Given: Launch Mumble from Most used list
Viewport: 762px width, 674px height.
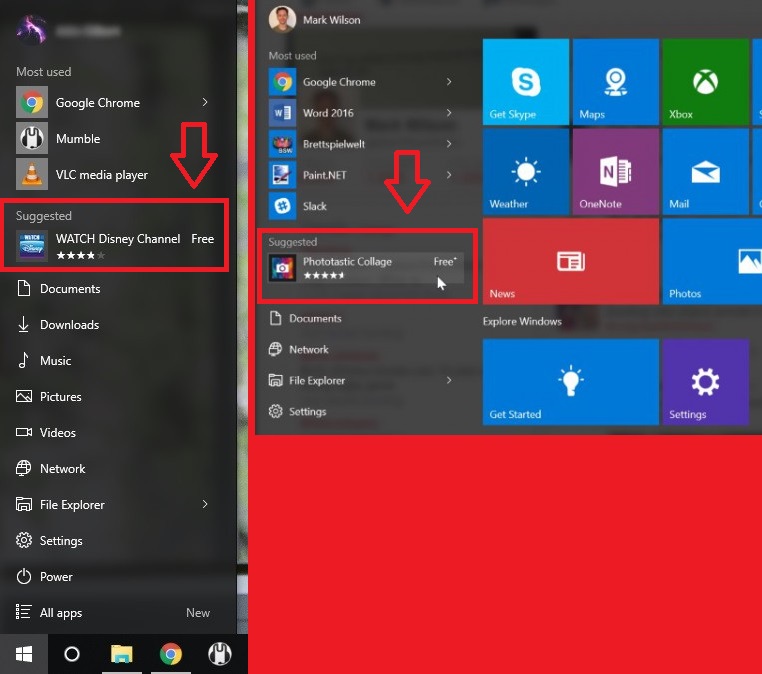Looking at the screenshot, I should 113,138.
